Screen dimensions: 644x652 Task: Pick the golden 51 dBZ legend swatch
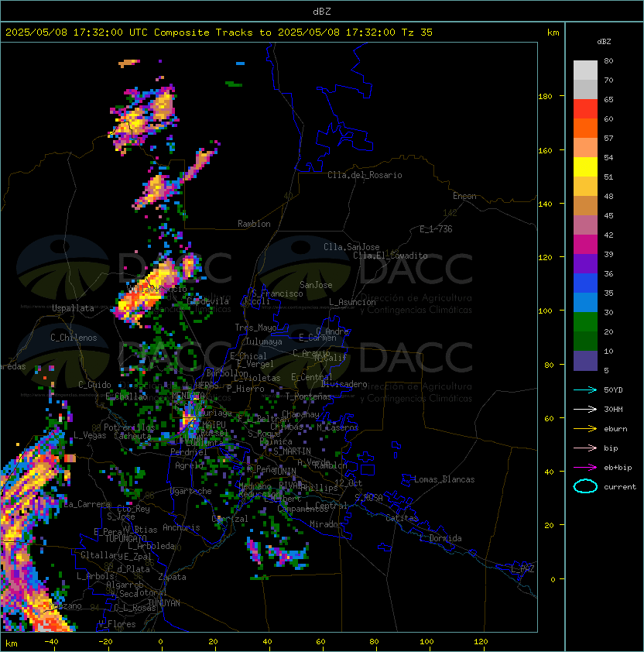(x=585, y=187)
